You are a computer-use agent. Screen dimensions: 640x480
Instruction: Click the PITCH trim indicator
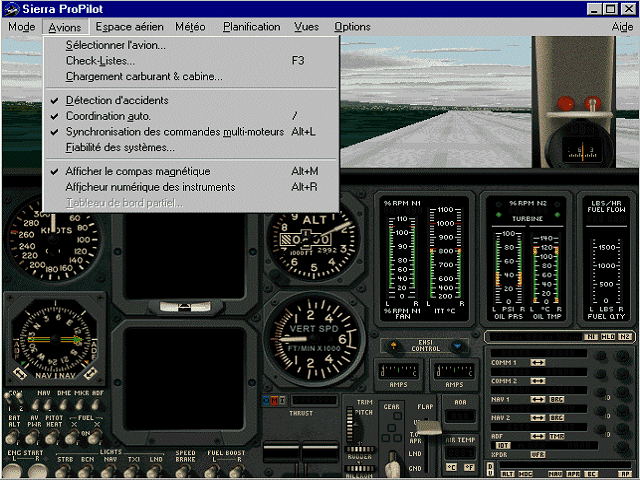point(349,424)
